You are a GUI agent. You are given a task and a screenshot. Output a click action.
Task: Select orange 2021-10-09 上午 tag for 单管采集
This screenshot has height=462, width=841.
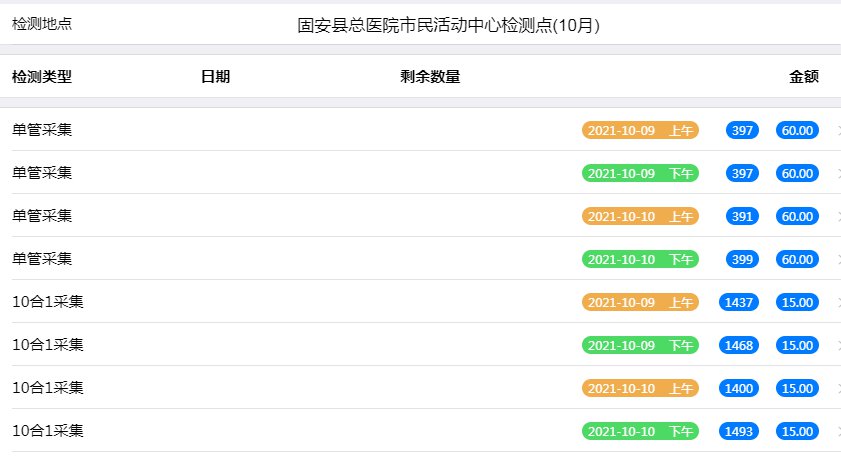[640, 130]
